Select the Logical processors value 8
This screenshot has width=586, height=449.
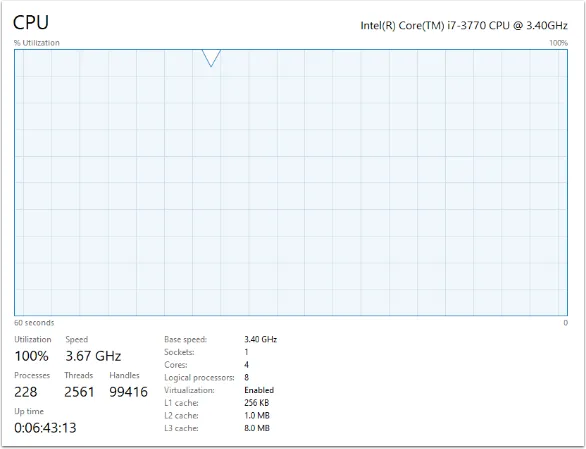[x=246, y=378]
